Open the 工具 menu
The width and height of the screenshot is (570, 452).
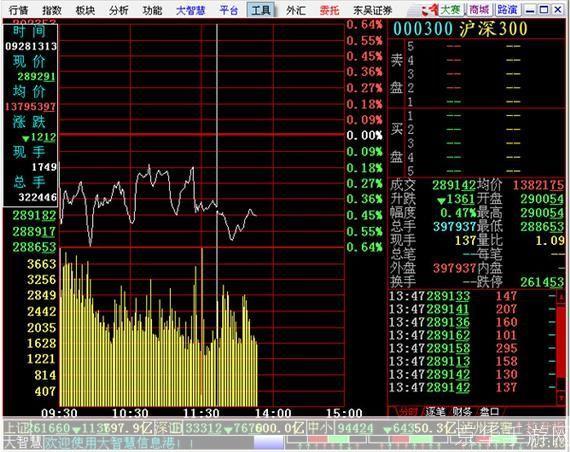pyautogui.click(x=261, y=10)
